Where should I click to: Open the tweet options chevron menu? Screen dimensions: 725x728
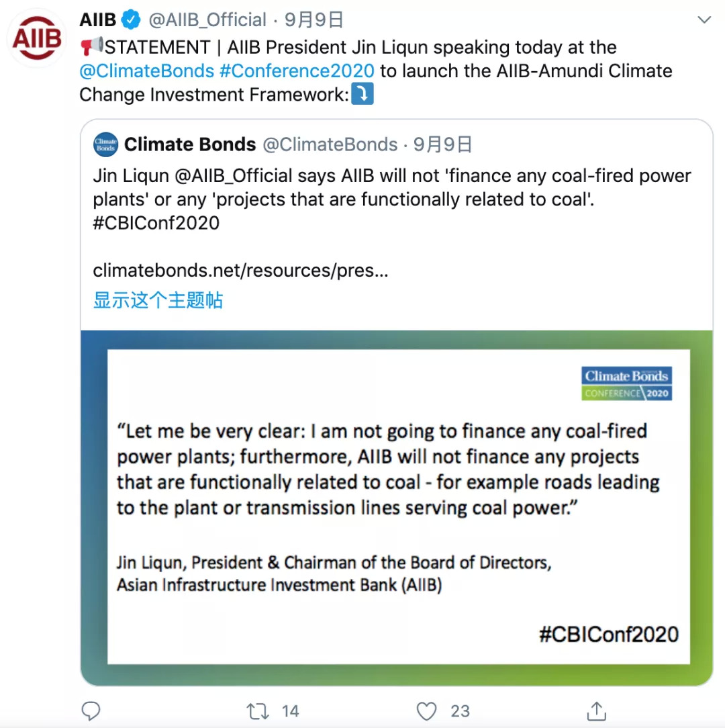click(704, 20)
